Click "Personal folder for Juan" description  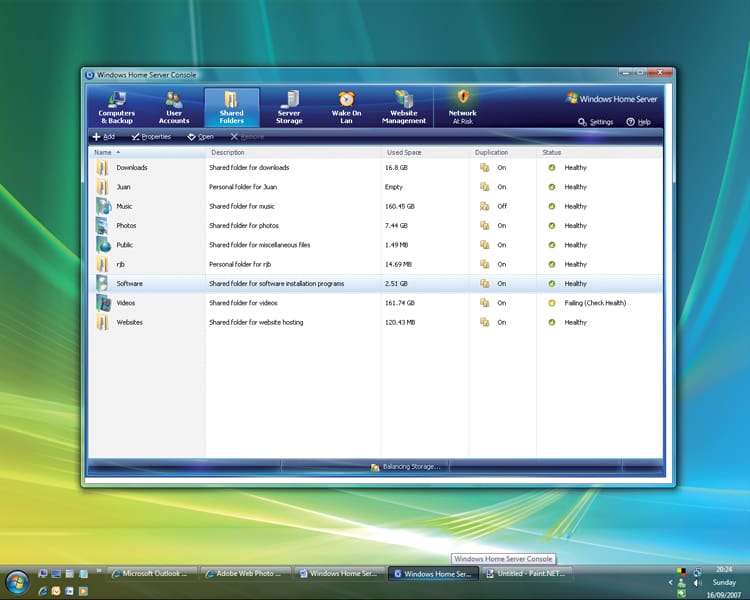click(243, 187)
